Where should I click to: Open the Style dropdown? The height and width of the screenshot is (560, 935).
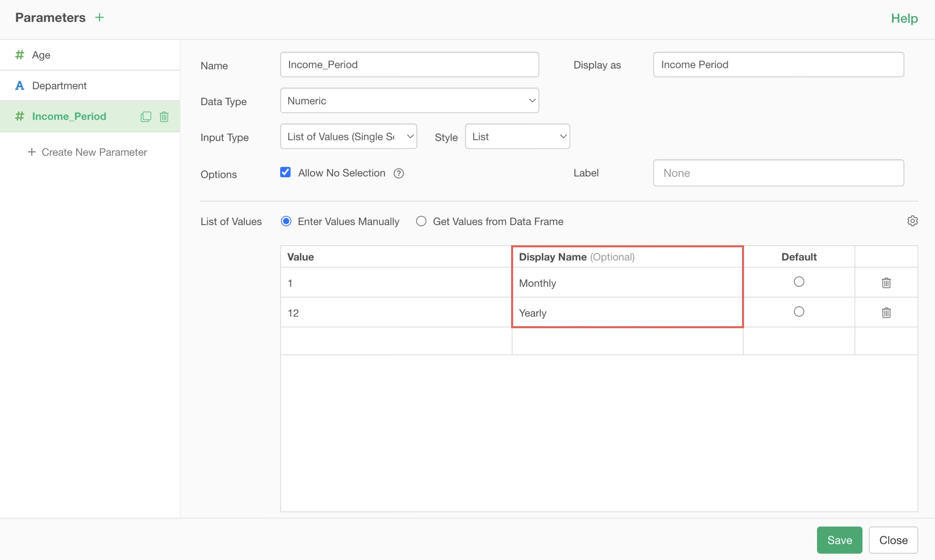tap(517, 136)
